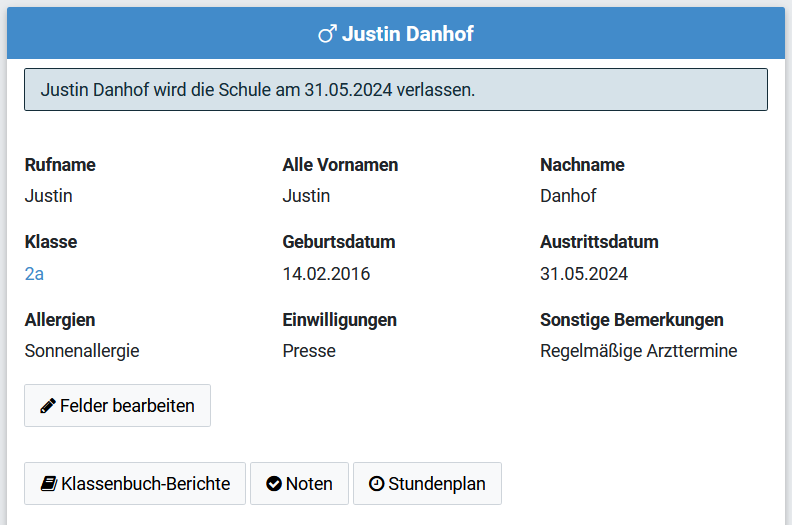Click the Nachname value Danhof
This screenshot has width=792, height=525.
[568, 196]
